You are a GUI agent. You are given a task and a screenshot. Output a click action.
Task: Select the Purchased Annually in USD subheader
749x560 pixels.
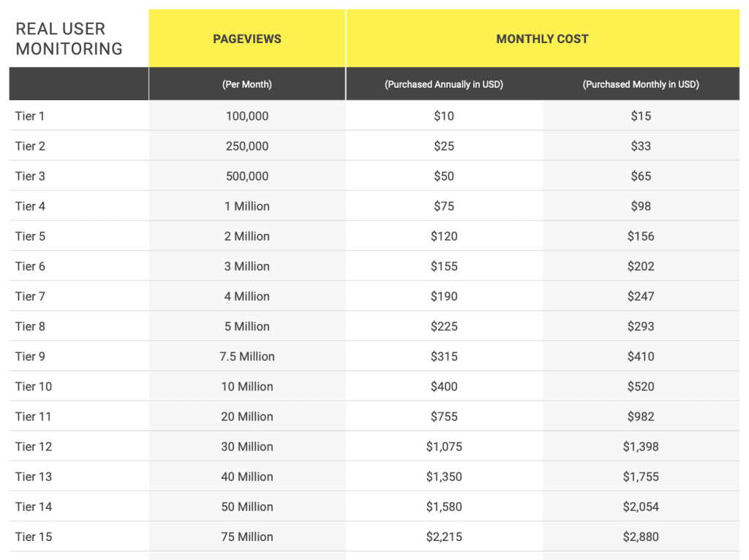pyautogui.click(x=444, y=84)
